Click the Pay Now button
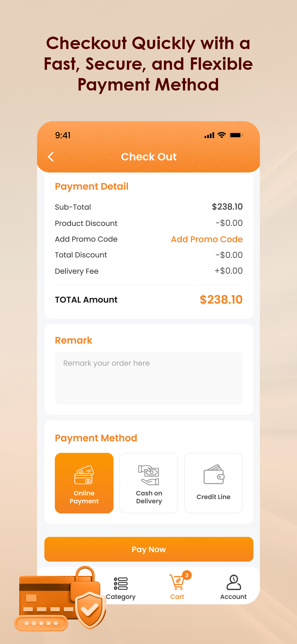Screen dimensions: 297x644 [149, 549]
